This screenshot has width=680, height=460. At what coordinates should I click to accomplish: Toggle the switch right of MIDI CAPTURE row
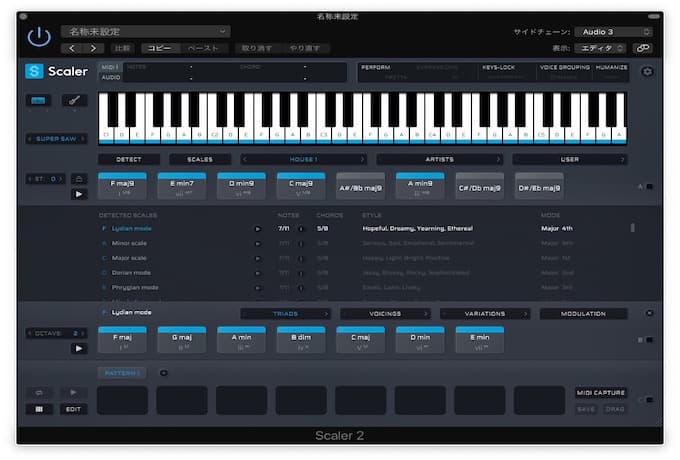(649, 400)
